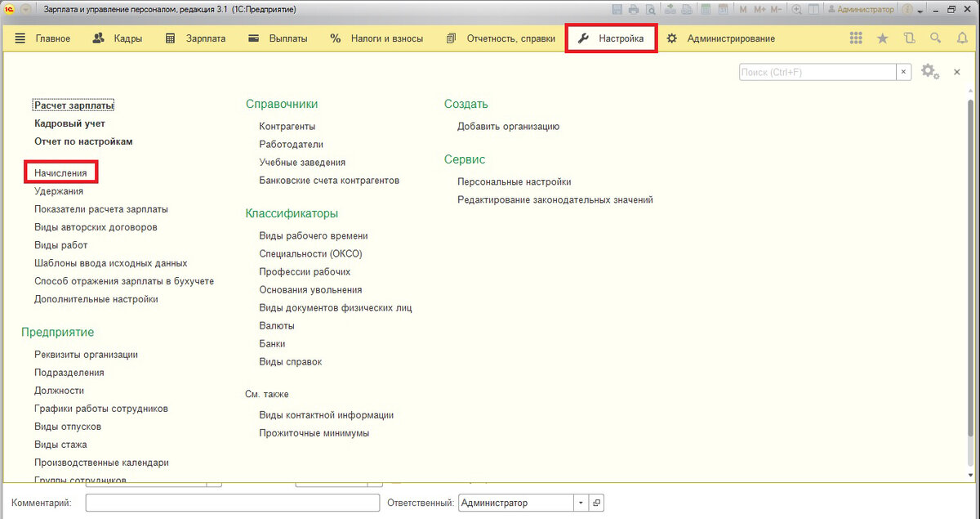The height and width of the screenshot is (519, 980).
Task: Open the calendar icon in title bar
Action: 724,9
